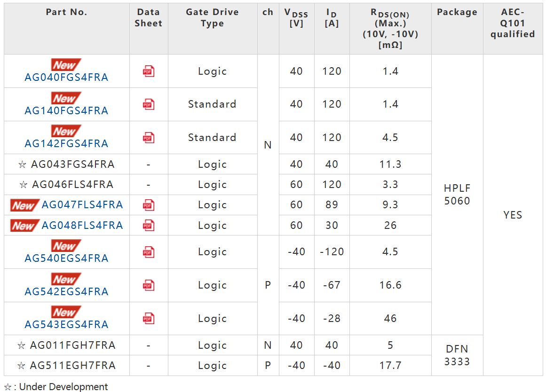
Task: Open the PDF datasheet for AG540EGS4FRA
Action: [149, 252]
